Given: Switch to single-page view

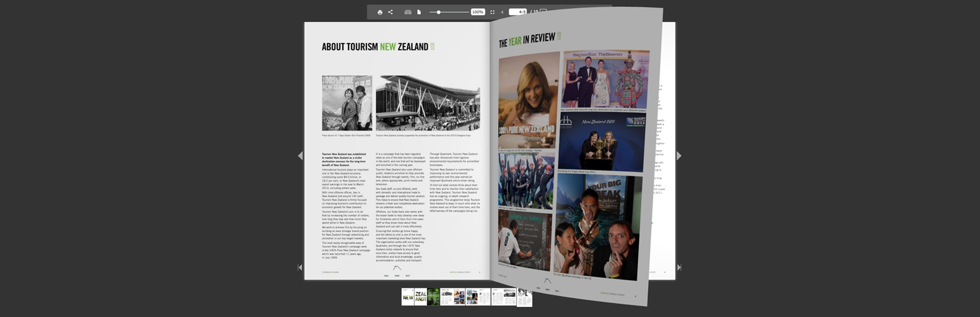Looking at the screenshot, I should tap(419, 12).
